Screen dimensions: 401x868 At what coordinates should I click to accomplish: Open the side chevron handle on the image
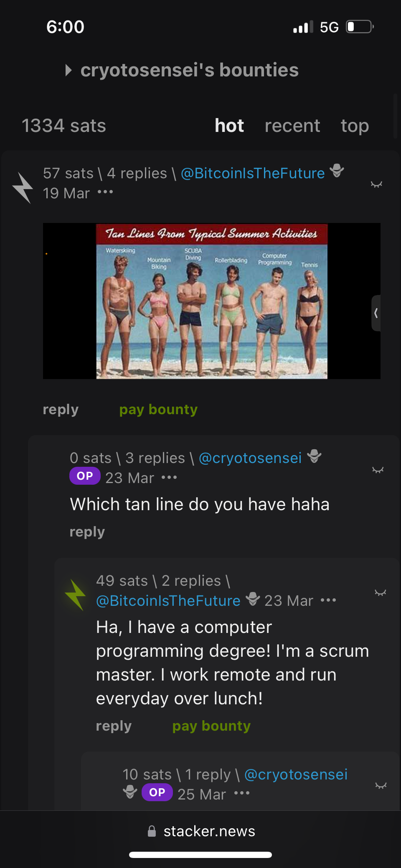[376, 313]
